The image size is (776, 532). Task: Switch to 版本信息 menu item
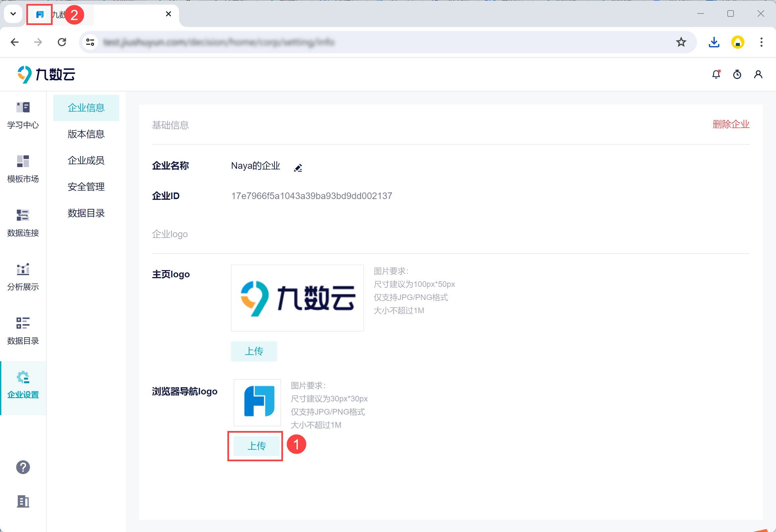(x=86, y=134)
